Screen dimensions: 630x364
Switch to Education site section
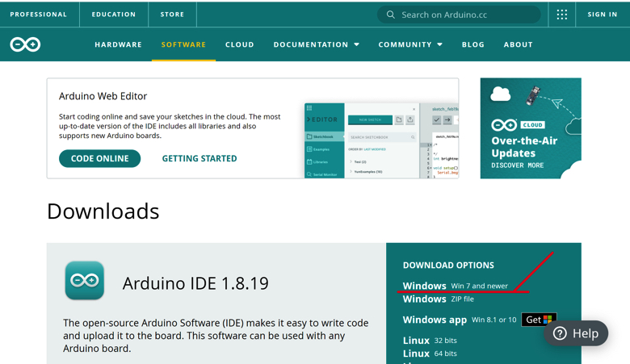point(114,15)
